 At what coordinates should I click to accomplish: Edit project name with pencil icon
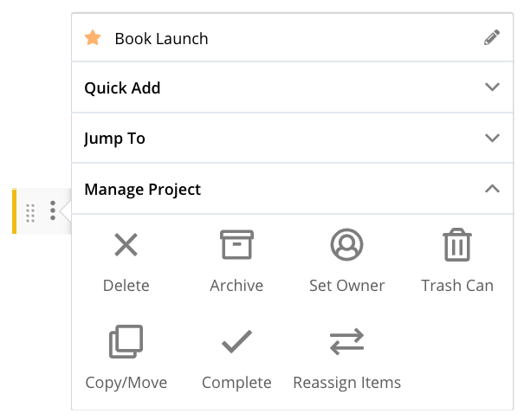(492, 37)
